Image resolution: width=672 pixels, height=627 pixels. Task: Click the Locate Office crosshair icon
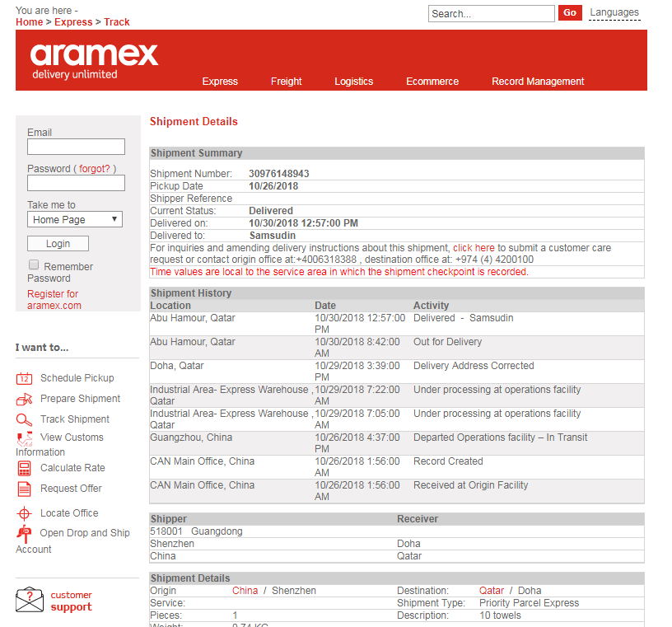24,513
